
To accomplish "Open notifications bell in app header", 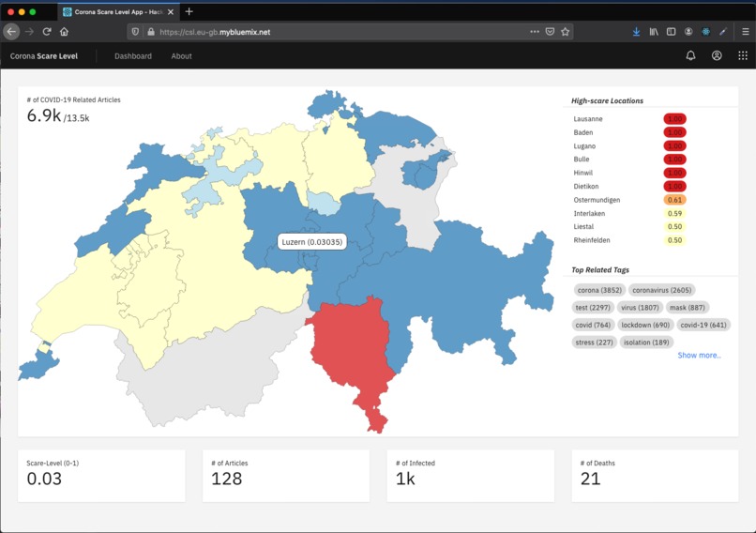I will click(x=691, y=56).
